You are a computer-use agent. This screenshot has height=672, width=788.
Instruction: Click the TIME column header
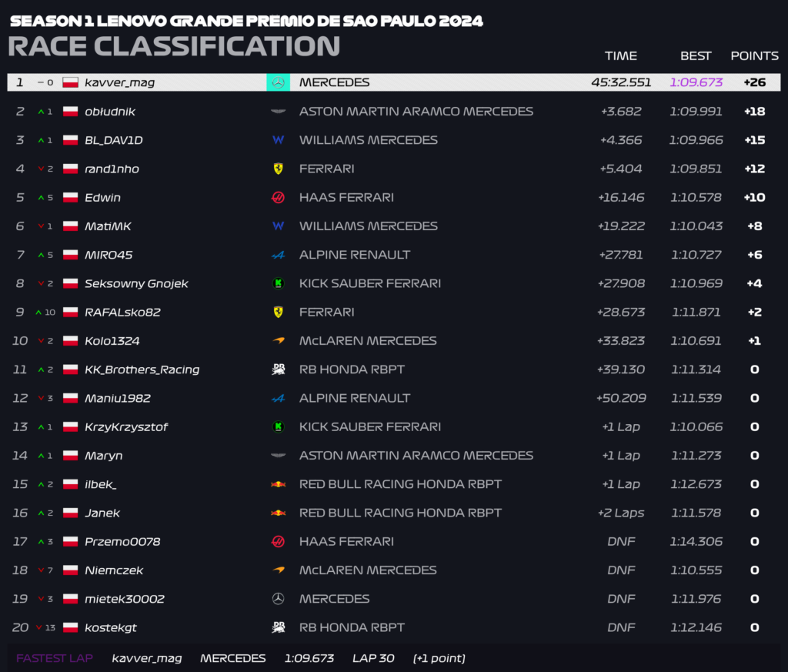[x=621, y=55]
